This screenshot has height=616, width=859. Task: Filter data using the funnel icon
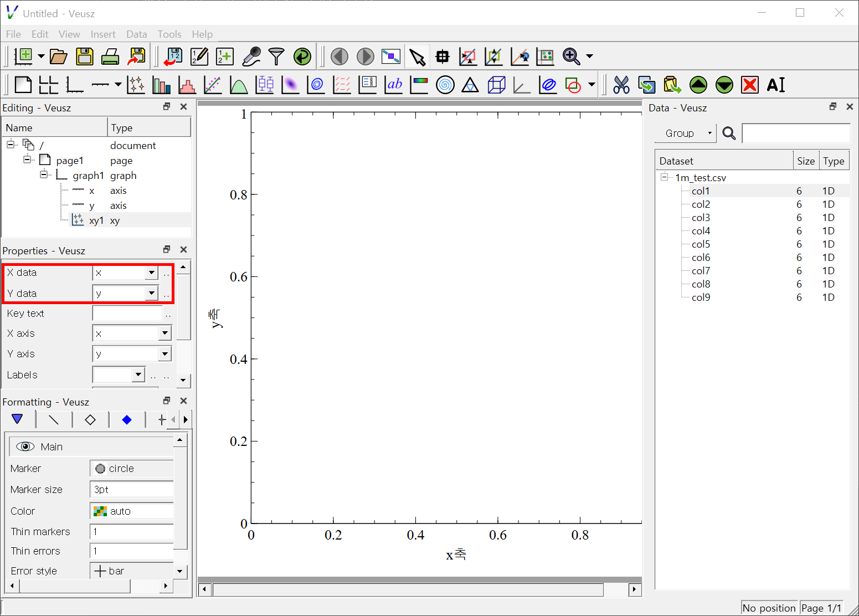[276, 56]
